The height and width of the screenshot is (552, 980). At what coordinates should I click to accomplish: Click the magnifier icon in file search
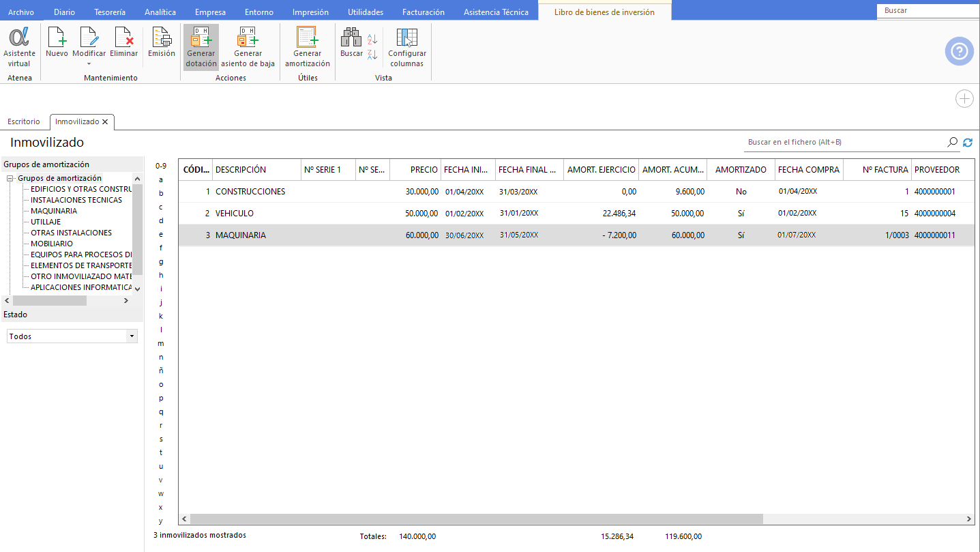pos(953,142)
